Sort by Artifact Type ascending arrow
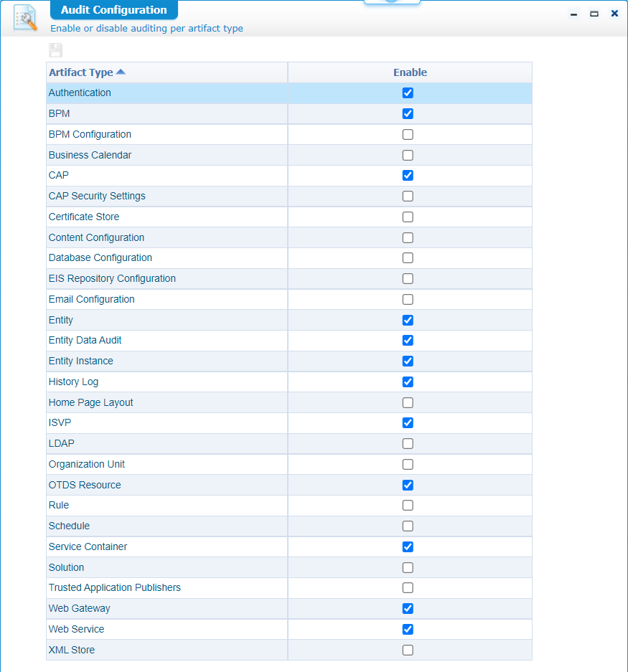This screenshot has width=628, height=672. (x=121, y=72)
